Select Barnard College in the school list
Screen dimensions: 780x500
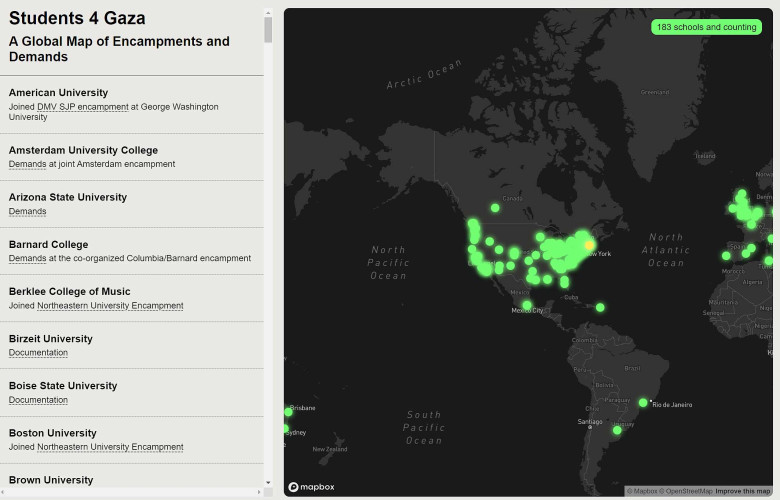click(48, 244)
